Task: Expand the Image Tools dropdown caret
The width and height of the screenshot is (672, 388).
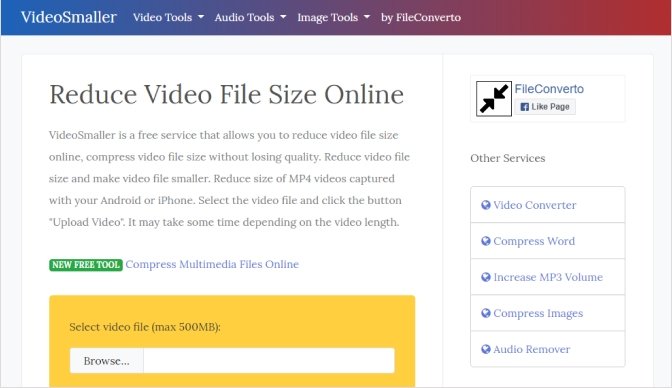Action: point(366,17)
